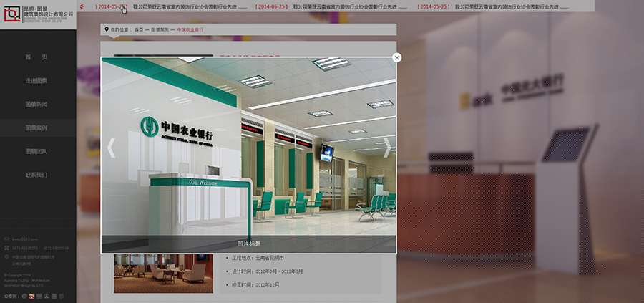Click the email address in sidebar
Viewport: 644px width, 303px height.
pyautogui.click(x=24, y=239)
